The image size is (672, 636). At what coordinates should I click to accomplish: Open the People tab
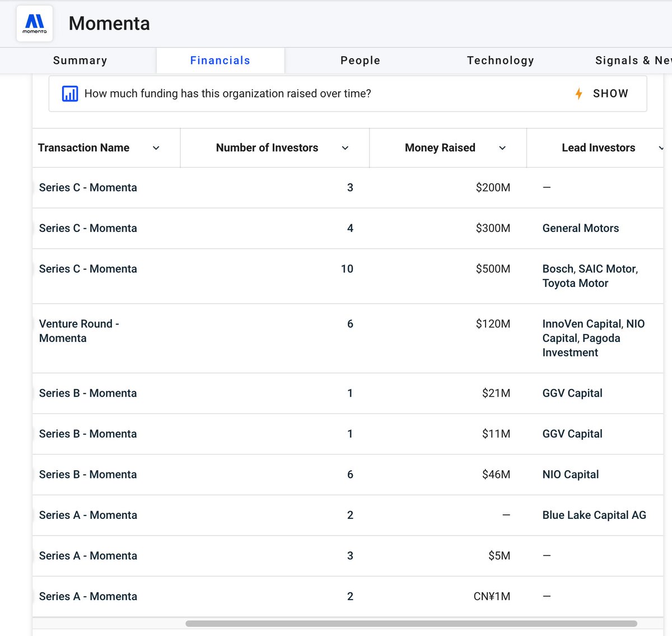(360, 61)
